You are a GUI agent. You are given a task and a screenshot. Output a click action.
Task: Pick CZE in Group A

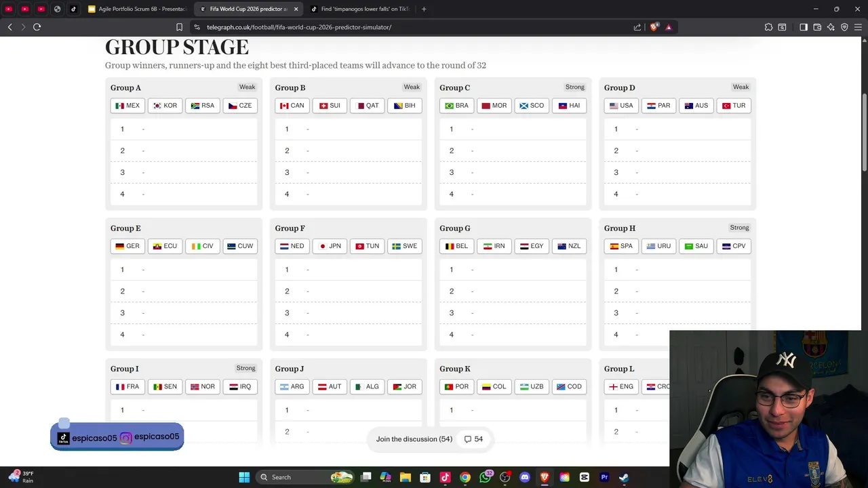pos(240,106)
